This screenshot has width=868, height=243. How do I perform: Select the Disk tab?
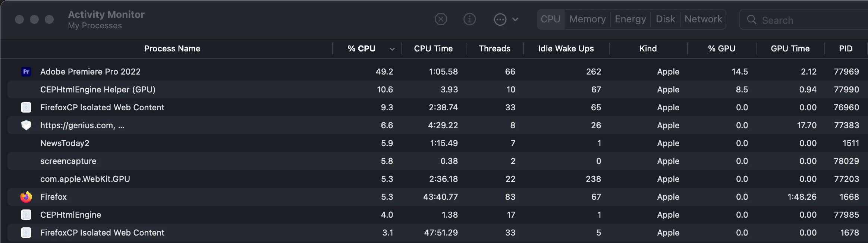click(665, 19)
